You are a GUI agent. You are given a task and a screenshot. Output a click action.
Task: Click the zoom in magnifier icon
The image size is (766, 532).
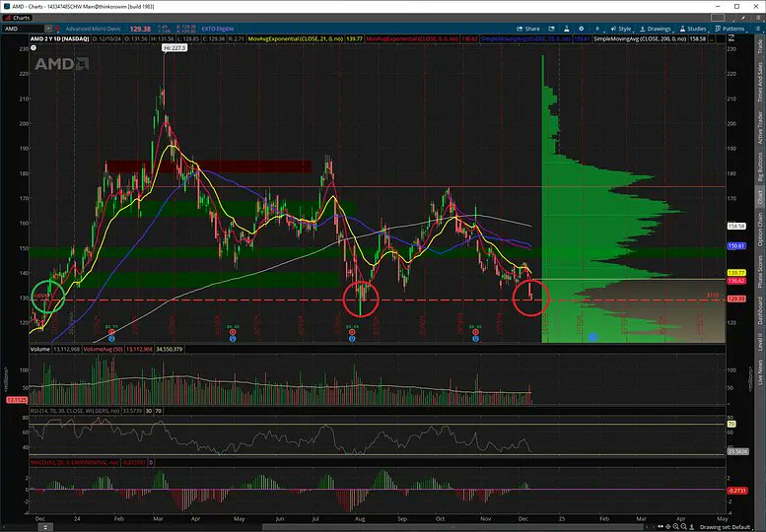676,527
